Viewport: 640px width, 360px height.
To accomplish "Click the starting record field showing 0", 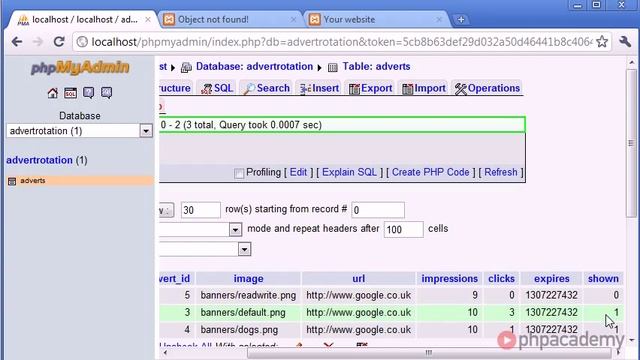I will pyautogui.click(x=378, y=210).
